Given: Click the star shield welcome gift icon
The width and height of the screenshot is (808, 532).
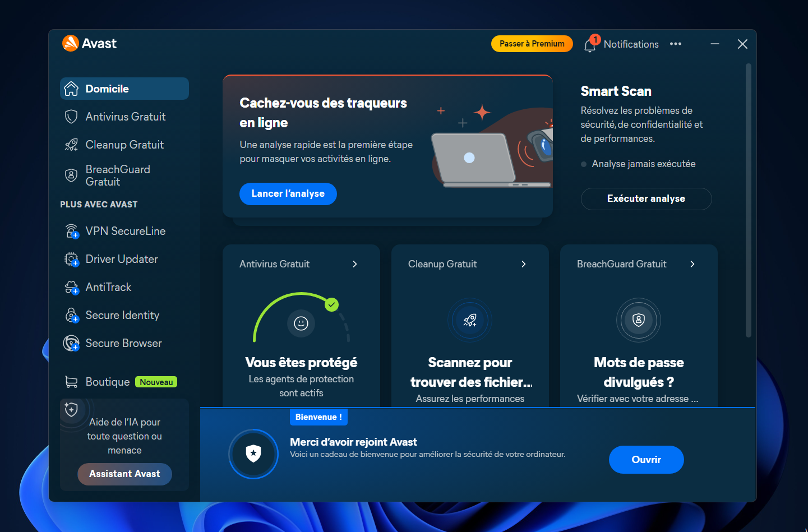Looking at the screenshot, I should (253, 454).
